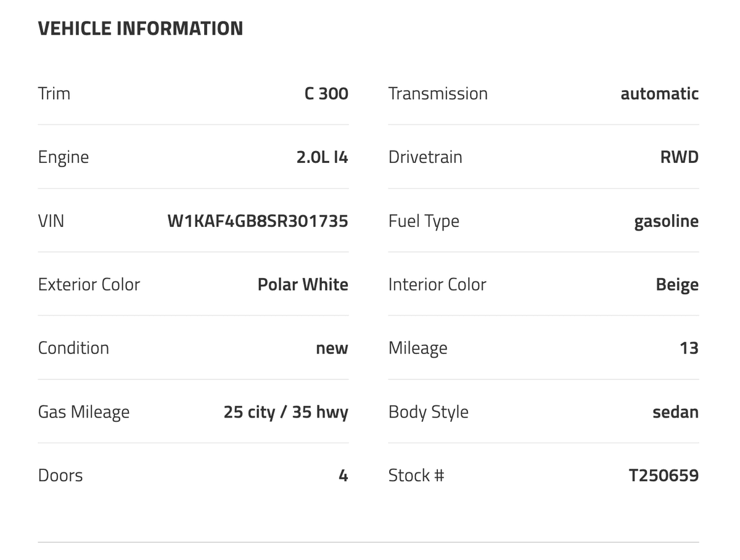Screen dimensions: 740x560
Task: Click the automatic transmission value
Action: click(659, 94)
